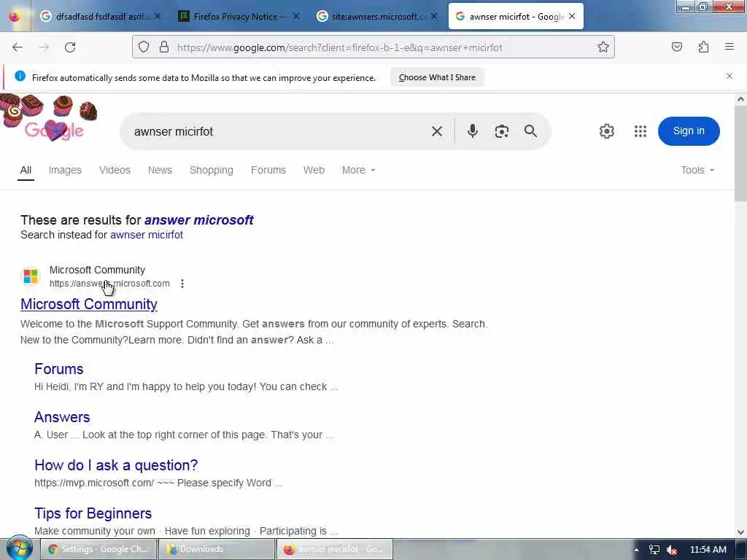Close the dfsadfasd search tab
747x560 pixels.
click(x=158, y=16)
